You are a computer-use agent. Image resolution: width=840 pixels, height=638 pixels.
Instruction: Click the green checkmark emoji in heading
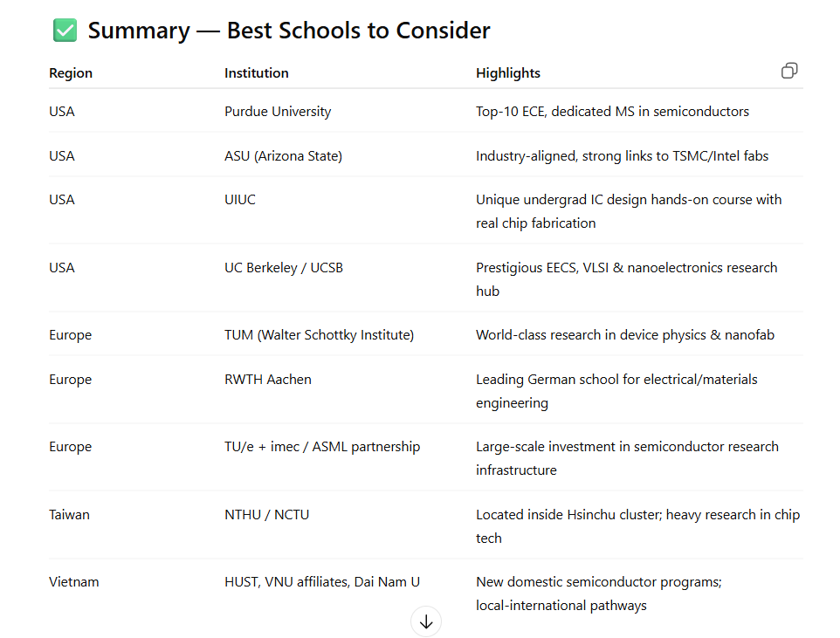[x=65, y=31]
